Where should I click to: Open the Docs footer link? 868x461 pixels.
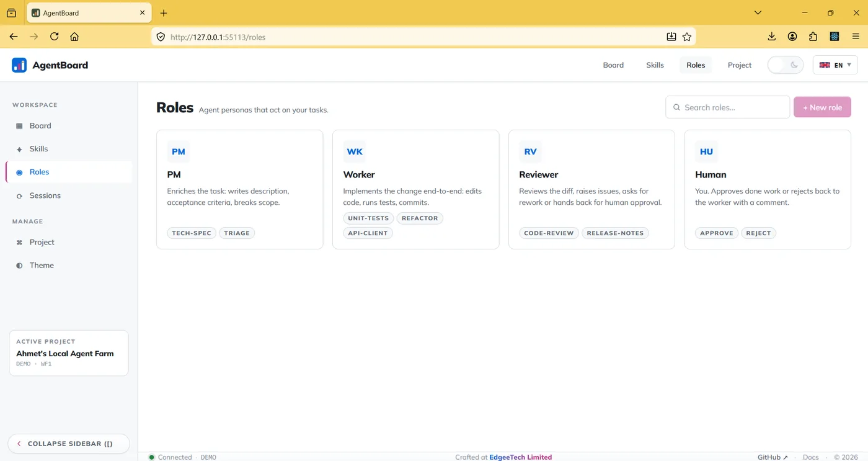click(810, 457)
